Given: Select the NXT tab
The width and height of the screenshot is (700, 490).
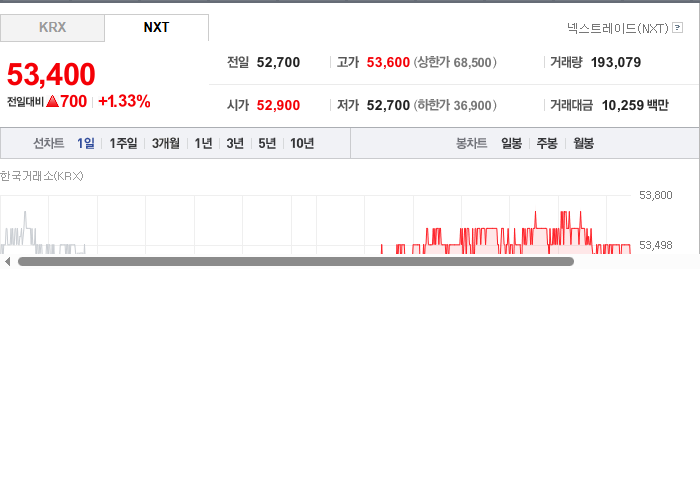Looking at the screenshot, I should [156, 28].
